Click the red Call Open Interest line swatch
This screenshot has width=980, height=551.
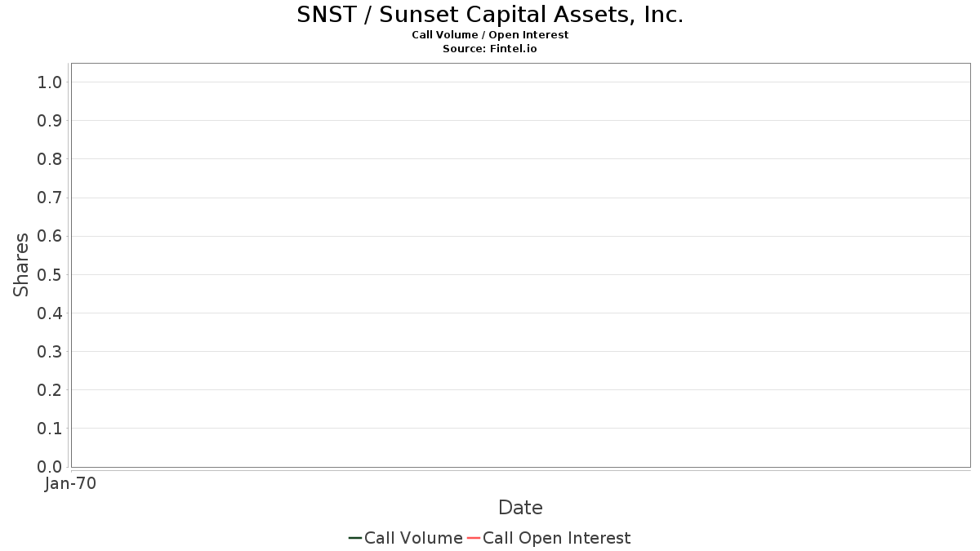tap(473, 538)
